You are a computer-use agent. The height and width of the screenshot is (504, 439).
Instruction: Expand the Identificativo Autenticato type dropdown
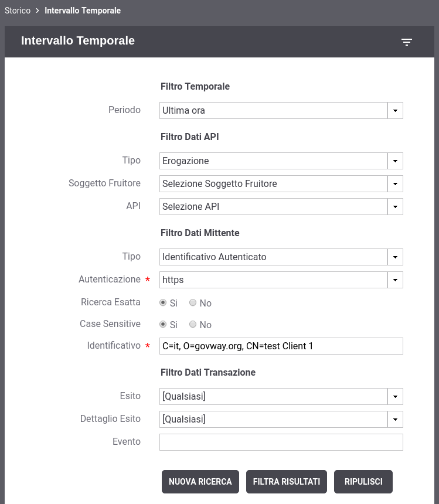tap(281, 257)
